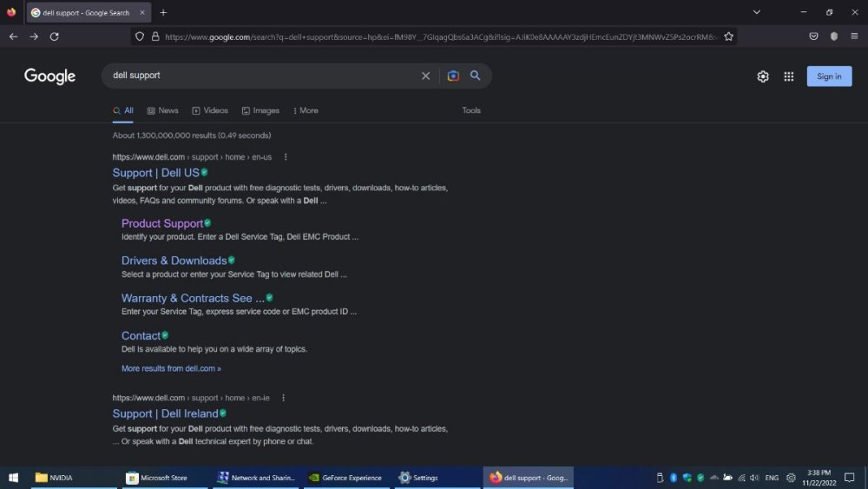
Task: Reload the Google search page
Action: pos(54,36)
